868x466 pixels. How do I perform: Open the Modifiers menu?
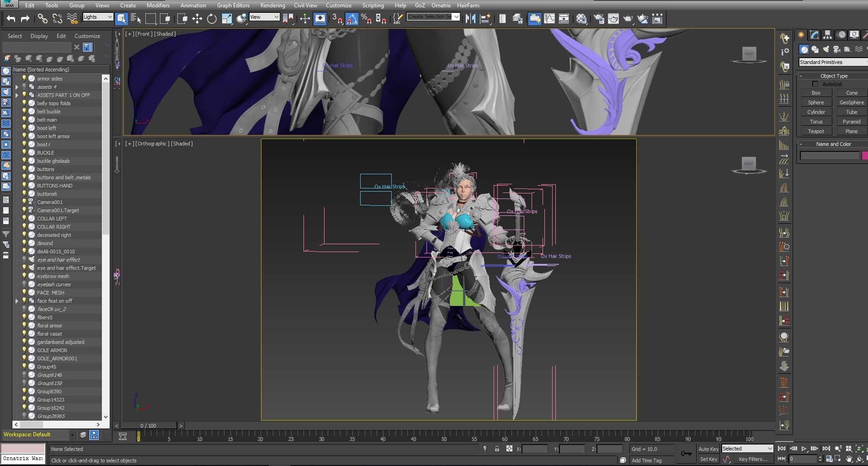[158, 5]
